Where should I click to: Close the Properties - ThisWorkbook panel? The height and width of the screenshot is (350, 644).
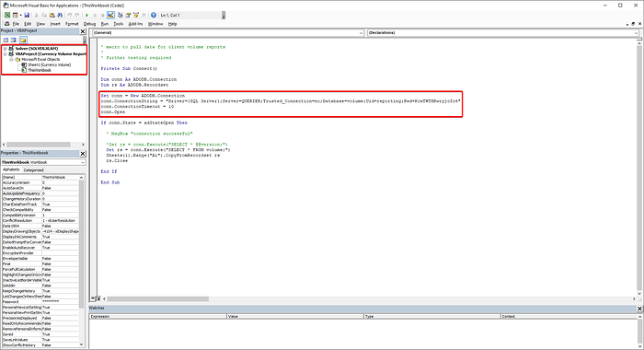point(83,154)
